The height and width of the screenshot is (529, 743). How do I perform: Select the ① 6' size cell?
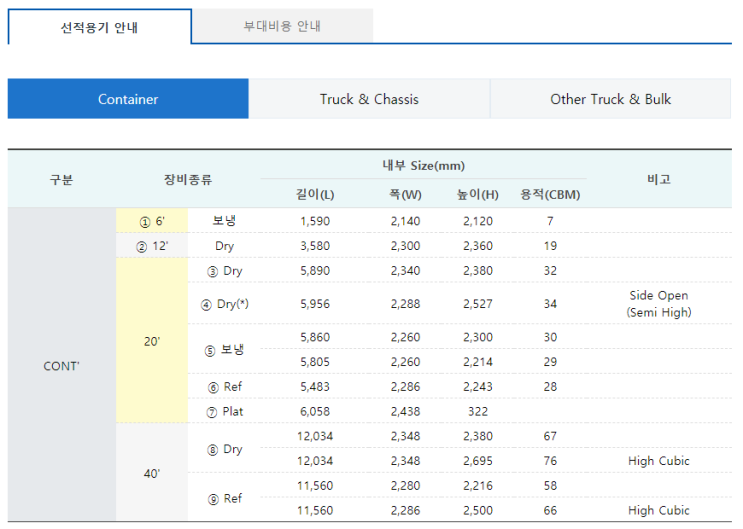pyautogui.click(x=152, y=221)
